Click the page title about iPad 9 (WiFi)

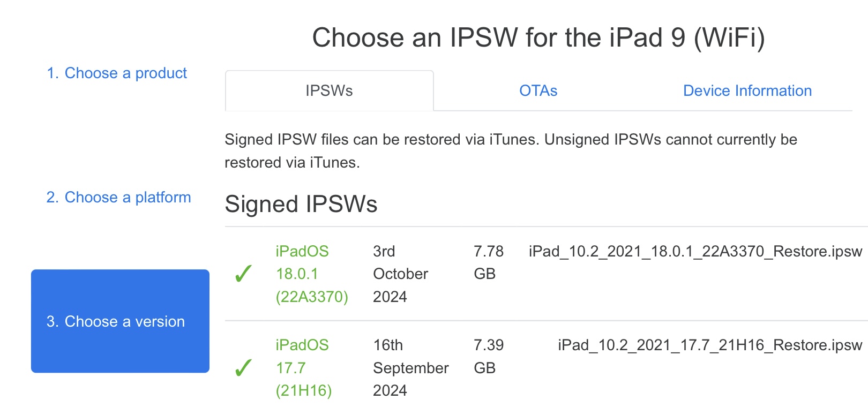tap(538, 37)
